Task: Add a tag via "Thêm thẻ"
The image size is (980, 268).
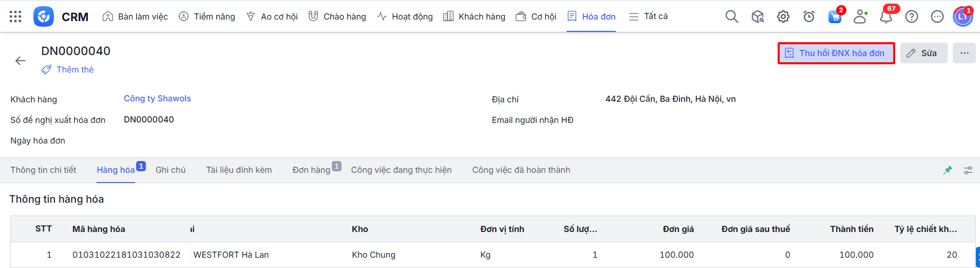Action: pos(68,69)
